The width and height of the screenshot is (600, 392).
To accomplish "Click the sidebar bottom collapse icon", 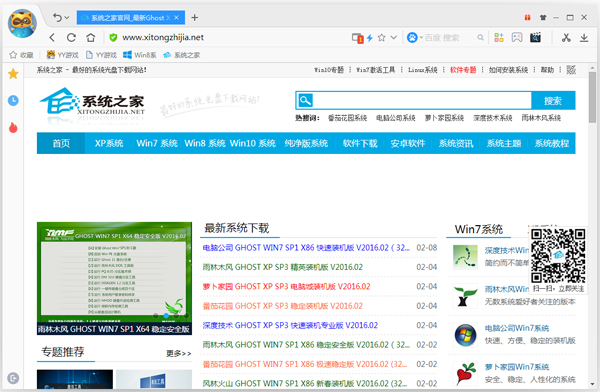I will point(13,378).
